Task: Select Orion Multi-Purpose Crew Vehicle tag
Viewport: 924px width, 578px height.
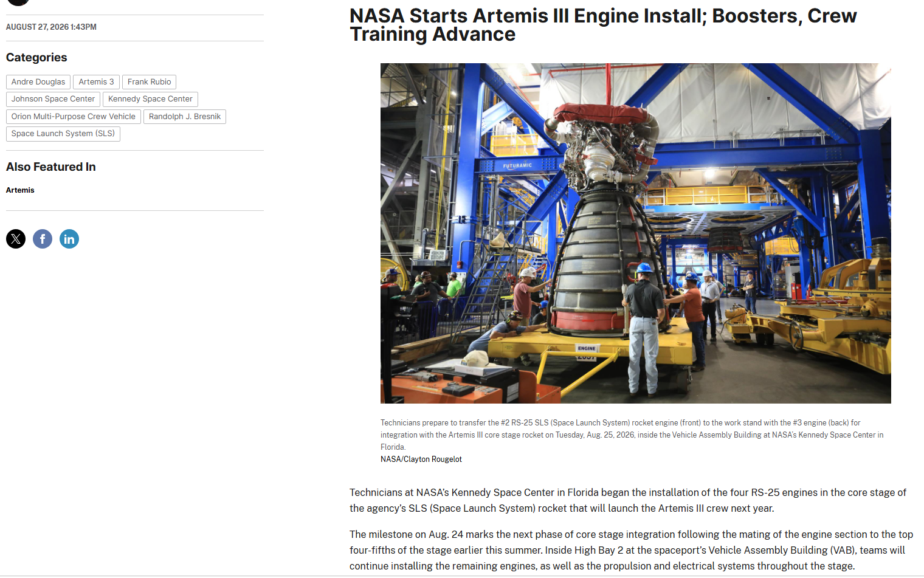Action: pos(74,117)
